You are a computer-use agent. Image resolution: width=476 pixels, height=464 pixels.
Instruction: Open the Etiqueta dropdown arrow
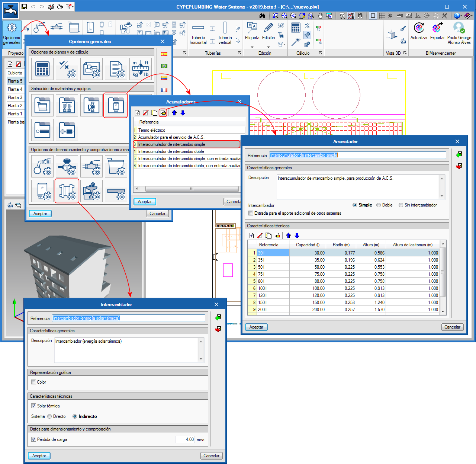[252, 47]
